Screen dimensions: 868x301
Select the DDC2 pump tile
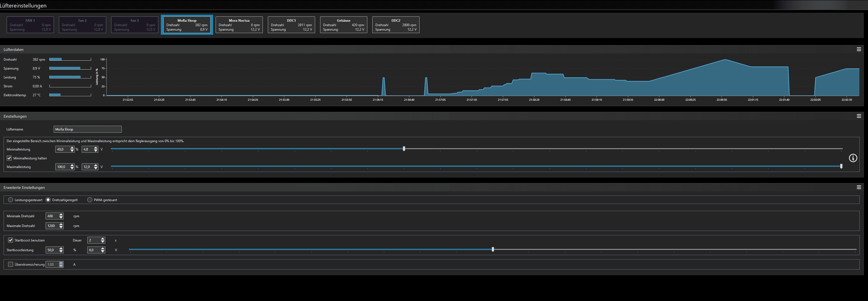(396, 25)
